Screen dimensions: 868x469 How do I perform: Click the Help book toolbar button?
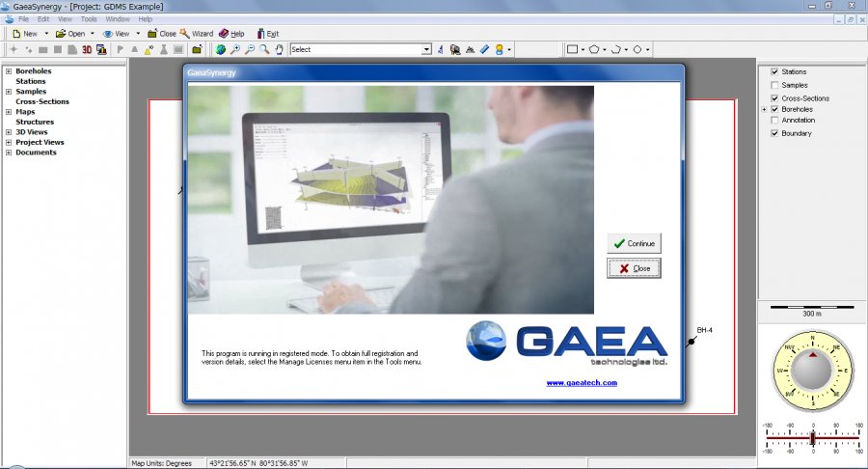point(231,34)
